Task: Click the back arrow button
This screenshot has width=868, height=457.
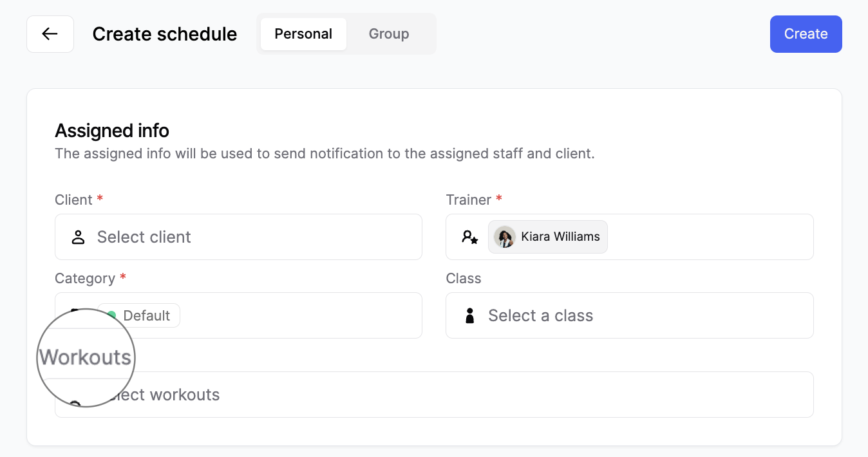Action: 50,34
